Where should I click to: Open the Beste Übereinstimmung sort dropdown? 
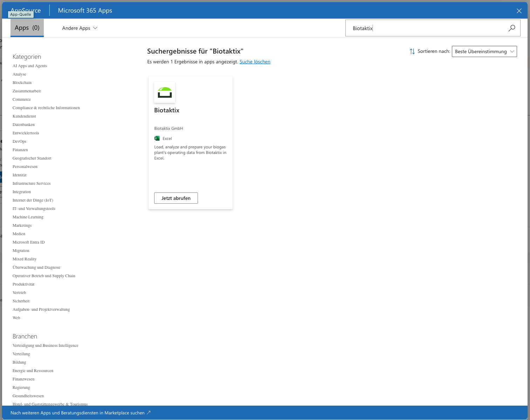484,51
